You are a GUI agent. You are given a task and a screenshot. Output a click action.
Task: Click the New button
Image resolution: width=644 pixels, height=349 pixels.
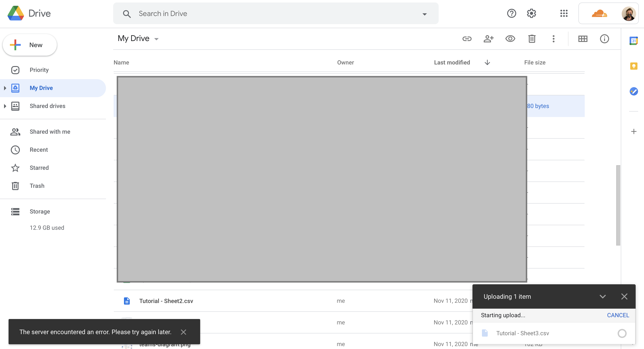point(30,45)
